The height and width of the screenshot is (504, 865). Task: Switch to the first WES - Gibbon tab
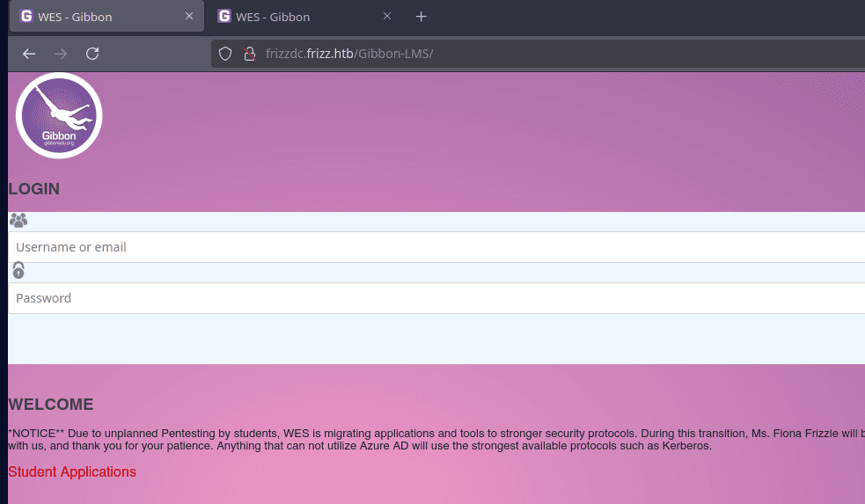(97, 17)
